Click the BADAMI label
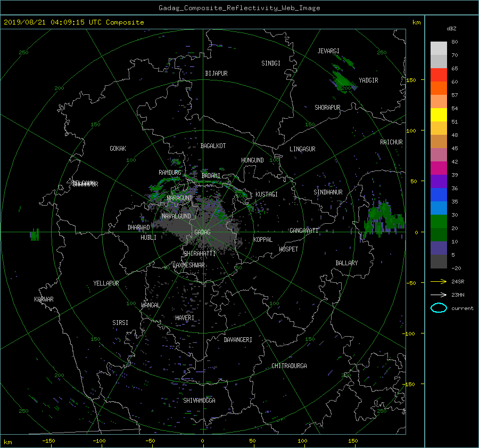Viewport: 479px width, 448px height. point(211,176)
